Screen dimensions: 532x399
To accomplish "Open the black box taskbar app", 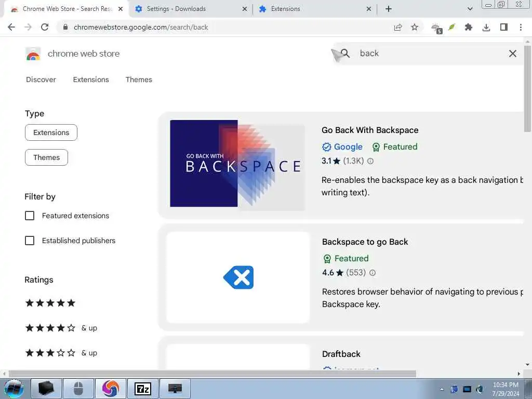I will 46,389.
